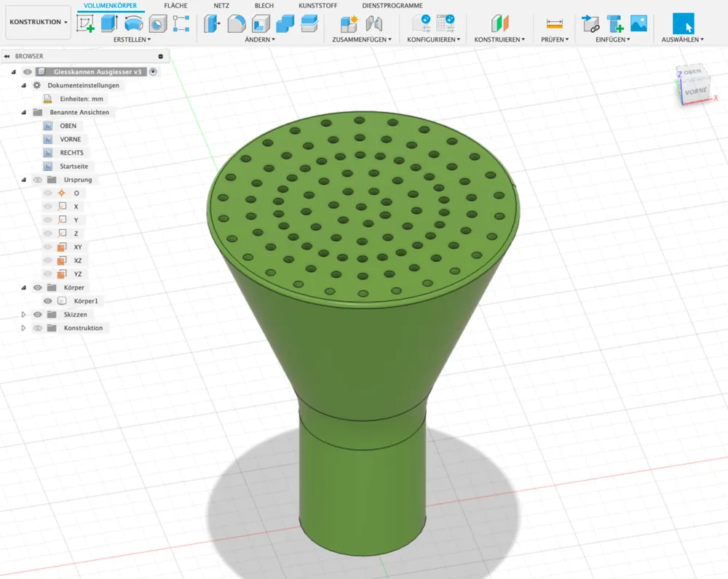Image resolution: width=728 pixels, height=579 pixels.
Task: Switch to the BLECH tab
Action: (x=264, y=6)
